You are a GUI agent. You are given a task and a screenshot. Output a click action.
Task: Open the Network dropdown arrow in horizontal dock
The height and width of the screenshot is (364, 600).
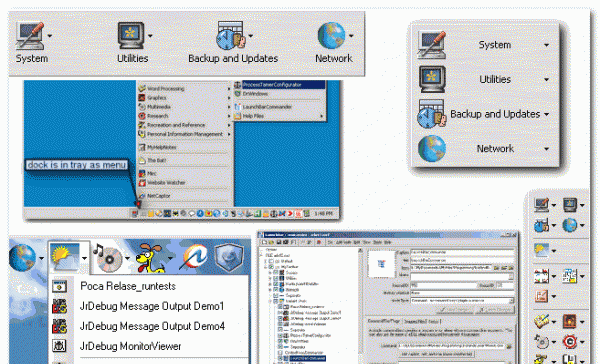pos(351,36)
